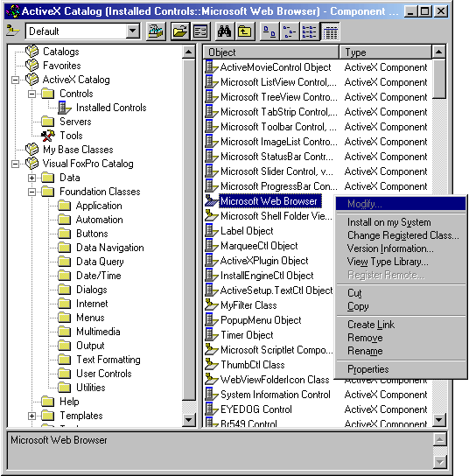This screenshot has width=469, height=476.
Task: Click the view type icon left of Default
Action: click(13, 31)
